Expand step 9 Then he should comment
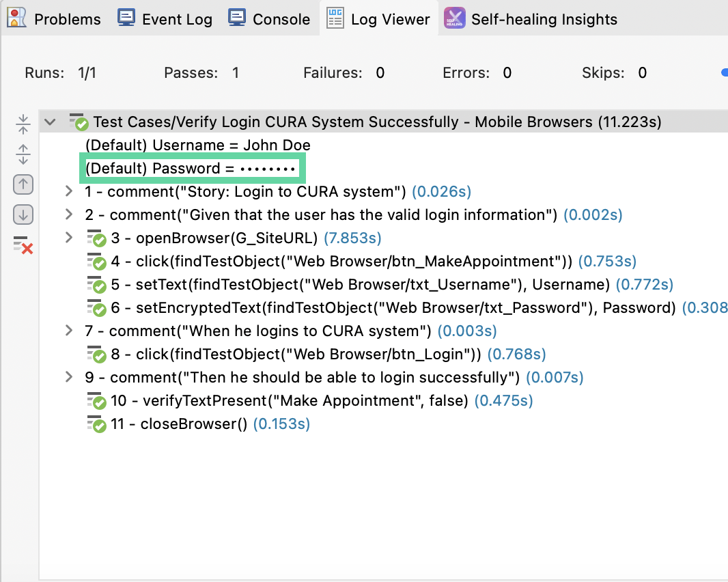Image resolution: width=728 pixels, height=582 pixels. pos(69,376)
